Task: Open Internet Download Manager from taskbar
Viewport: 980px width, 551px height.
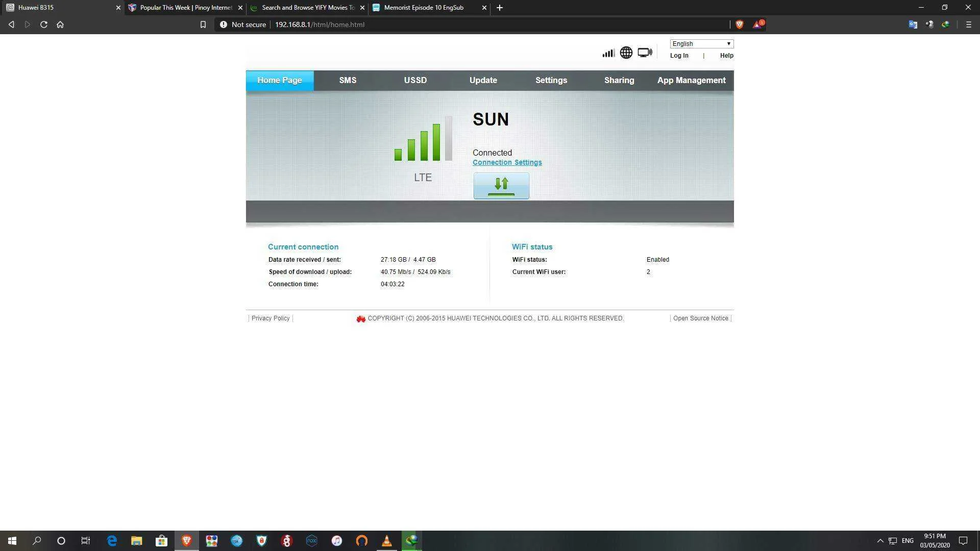Action: [x=411, y=541]
